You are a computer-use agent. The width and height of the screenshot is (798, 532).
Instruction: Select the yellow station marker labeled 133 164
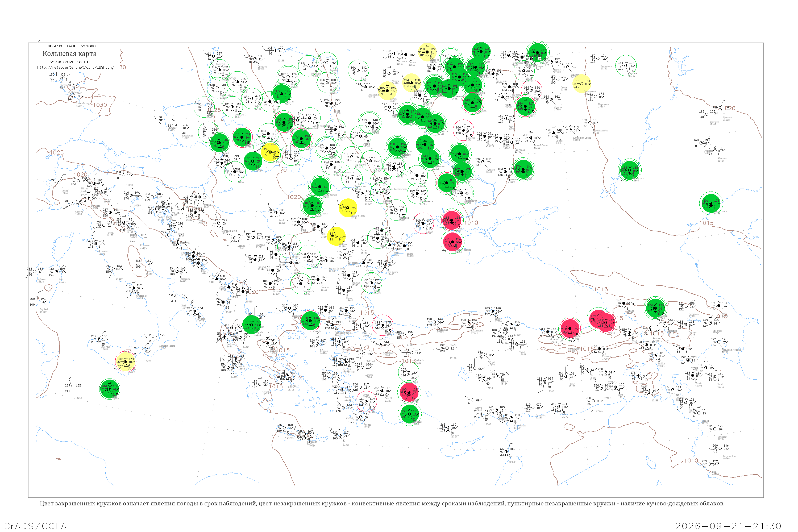point(581,84)
